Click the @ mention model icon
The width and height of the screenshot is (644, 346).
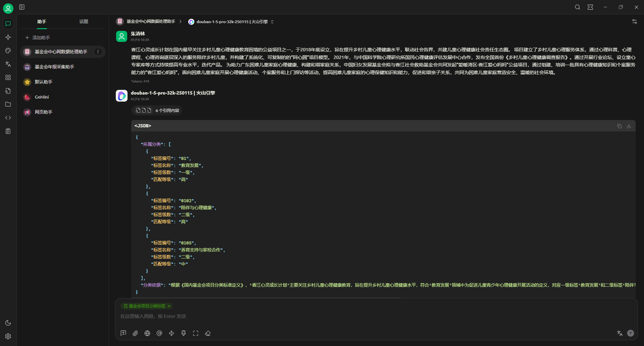(x=159, y=333)
